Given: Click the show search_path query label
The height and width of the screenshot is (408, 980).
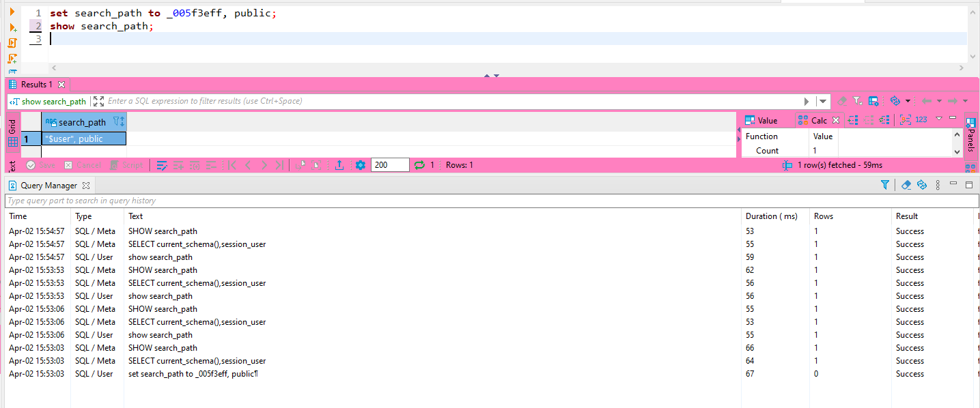Looking at the screenshot, I should pos(48,102).
